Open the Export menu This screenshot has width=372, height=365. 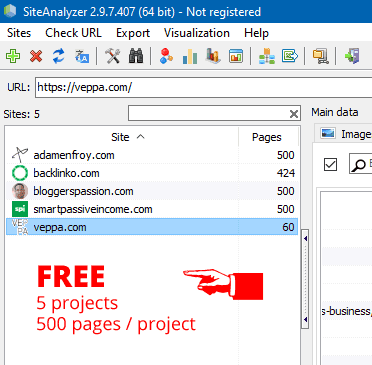coord(133,33)
